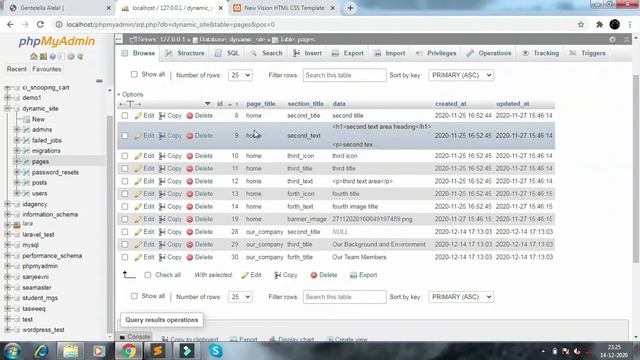Viewport: 640px width, 360px height.
Task: Go back in browser
Action: (10, 24)
